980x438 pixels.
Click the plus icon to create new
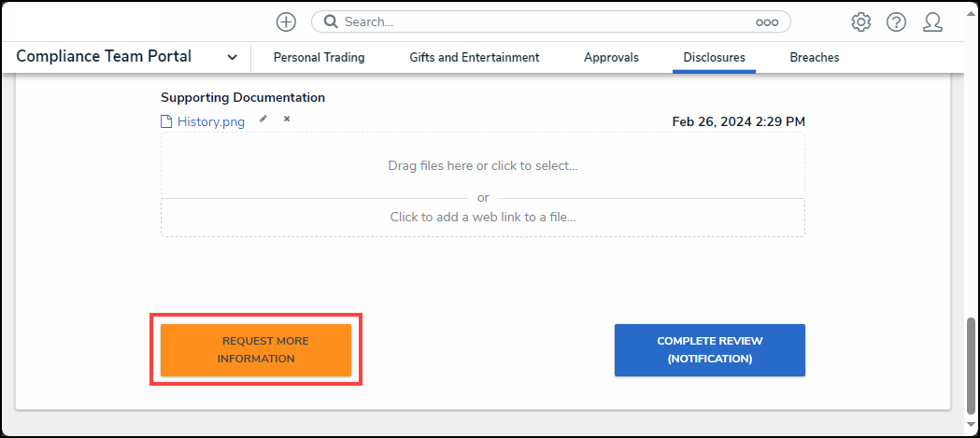286,21
